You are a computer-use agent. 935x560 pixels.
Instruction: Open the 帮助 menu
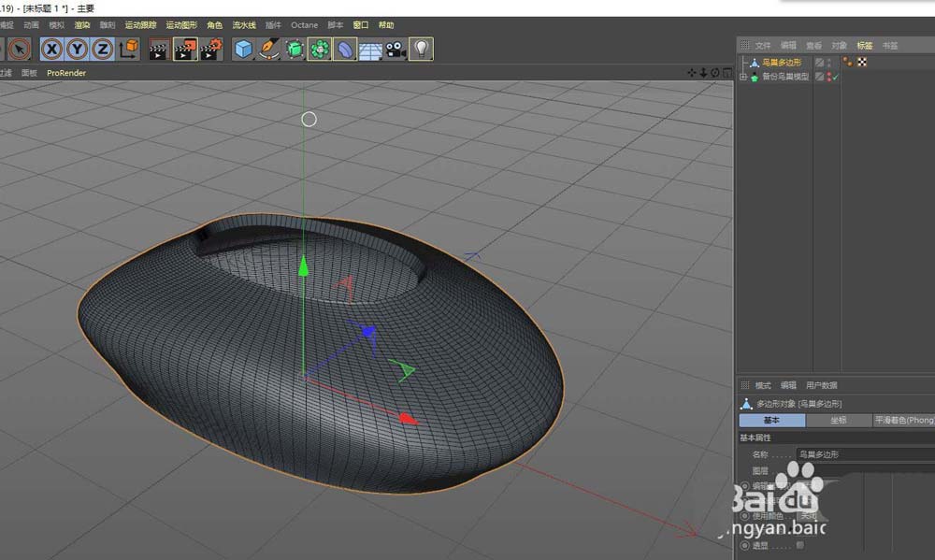coord(386,25)
